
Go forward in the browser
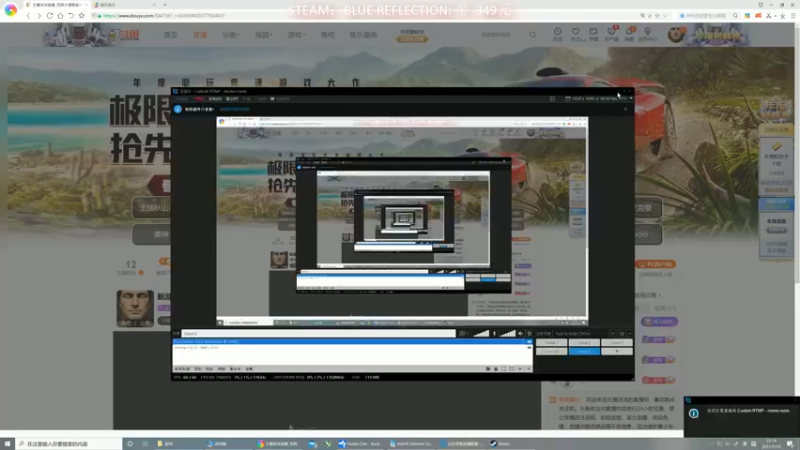click(39, 16)
